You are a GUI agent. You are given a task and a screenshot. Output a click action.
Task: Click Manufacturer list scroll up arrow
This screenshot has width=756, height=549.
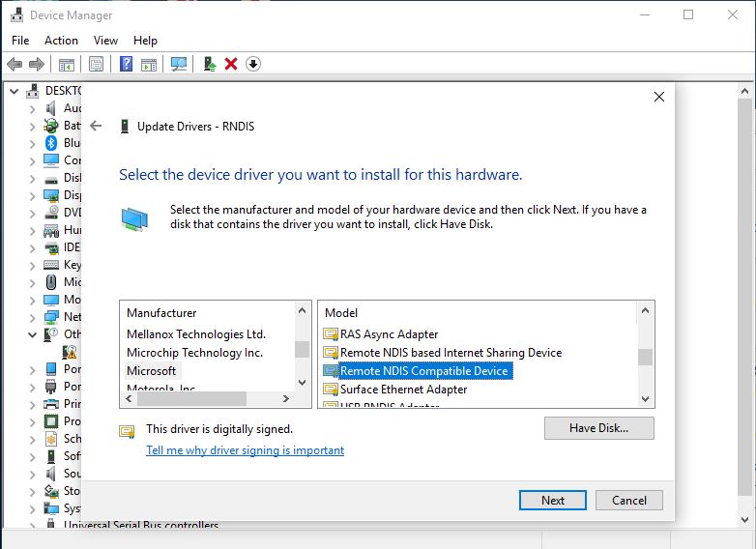[303, 310]
